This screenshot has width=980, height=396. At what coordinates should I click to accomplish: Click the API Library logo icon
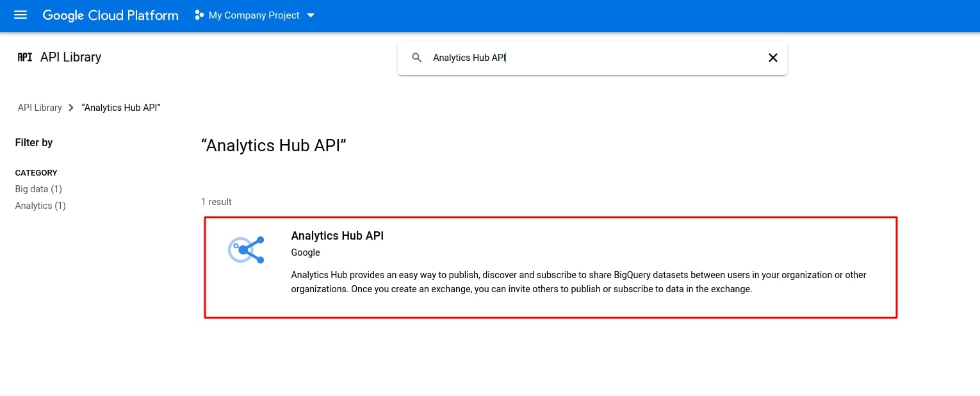[24, 57]
